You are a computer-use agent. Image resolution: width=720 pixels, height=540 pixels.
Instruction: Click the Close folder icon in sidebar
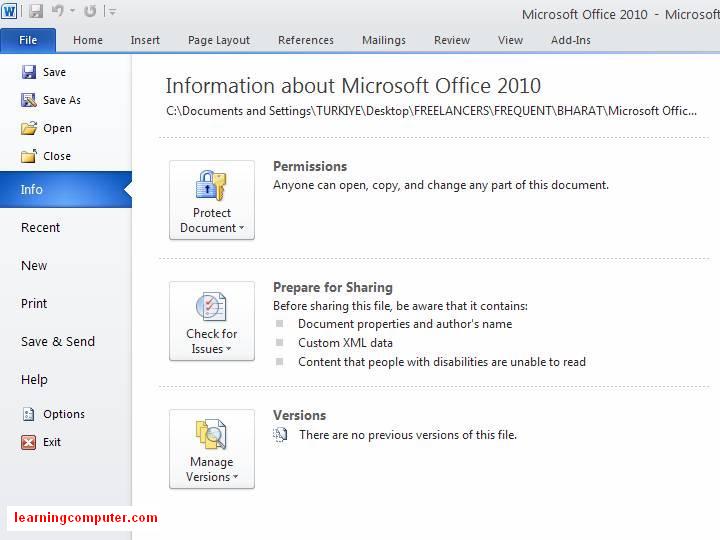tap(28, 156)
